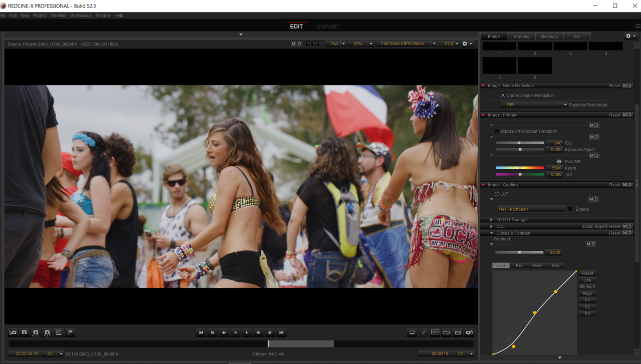The width and height of the screenshot is (641, 364).
Task: Toggle the GPU icon button
Action: 435,332
